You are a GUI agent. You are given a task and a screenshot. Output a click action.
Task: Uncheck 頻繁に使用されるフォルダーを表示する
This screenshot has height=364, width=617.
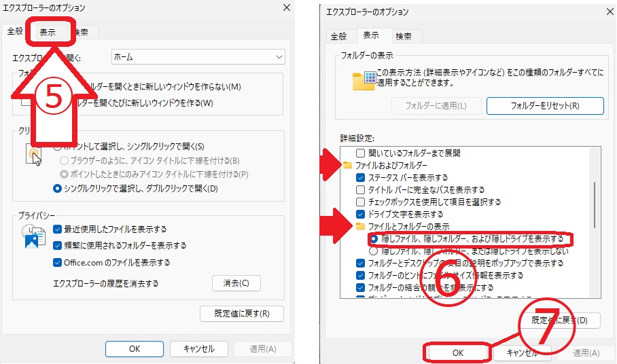(x=58, y=245)
